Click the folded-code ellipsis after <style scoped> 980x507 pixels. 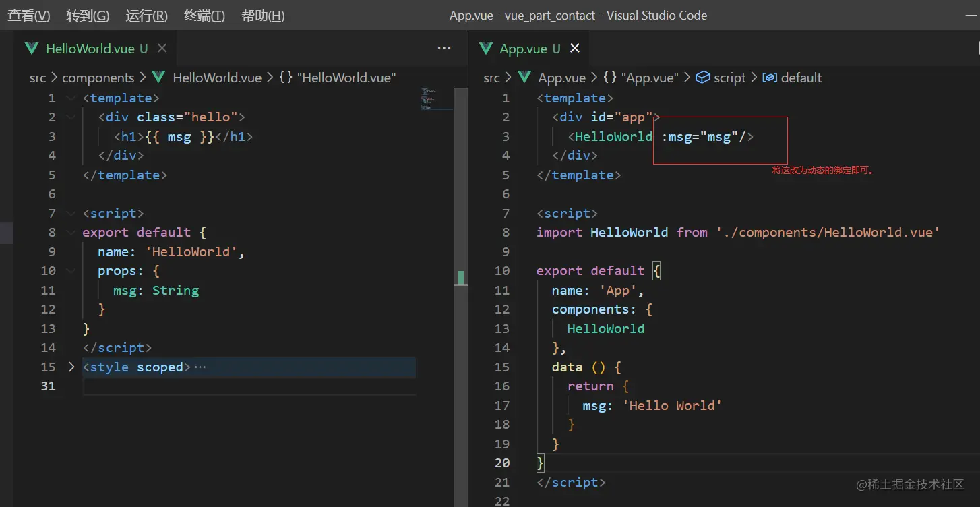[200, 367]
